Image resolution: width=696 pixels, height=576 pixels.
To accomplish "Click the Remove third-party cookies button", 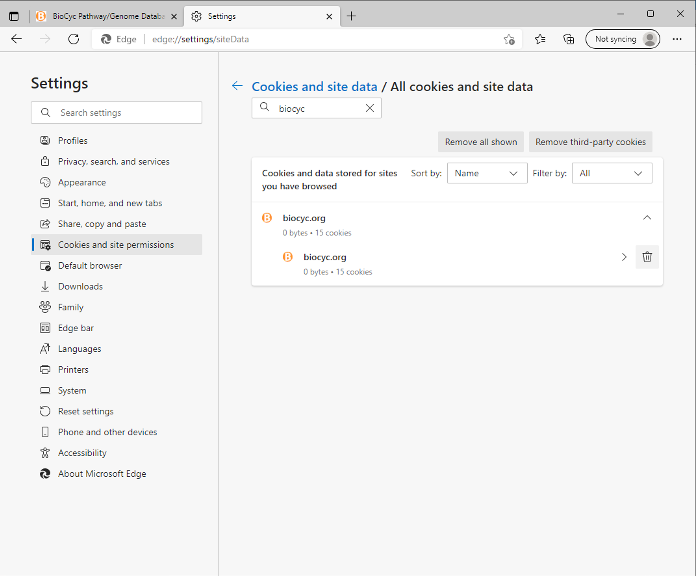I will tap(590, 142).
